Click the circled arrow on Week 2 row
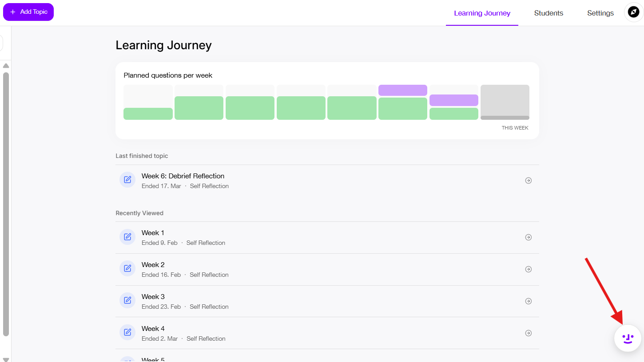The width and height of the screenshot is (644, 362). click(x=528, y=269)
